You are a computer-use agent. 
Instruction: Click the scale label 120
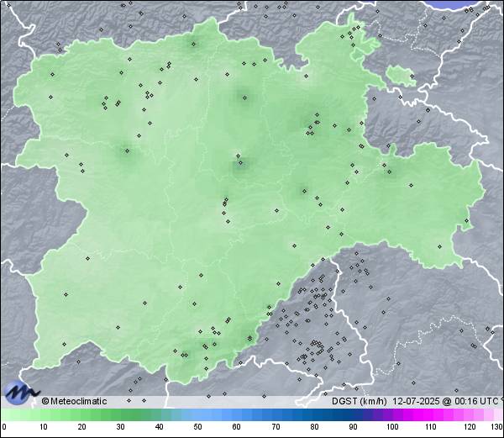(470, 427)
